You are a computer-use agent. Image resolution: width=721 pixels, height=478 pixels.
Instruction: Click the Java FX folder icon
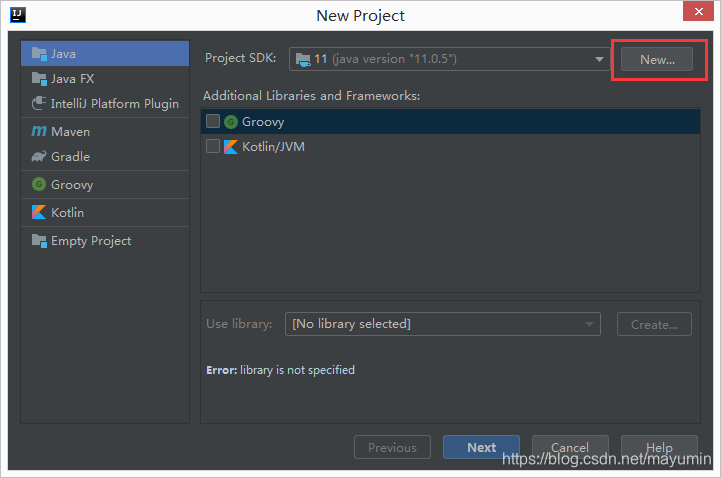point(39,79)
